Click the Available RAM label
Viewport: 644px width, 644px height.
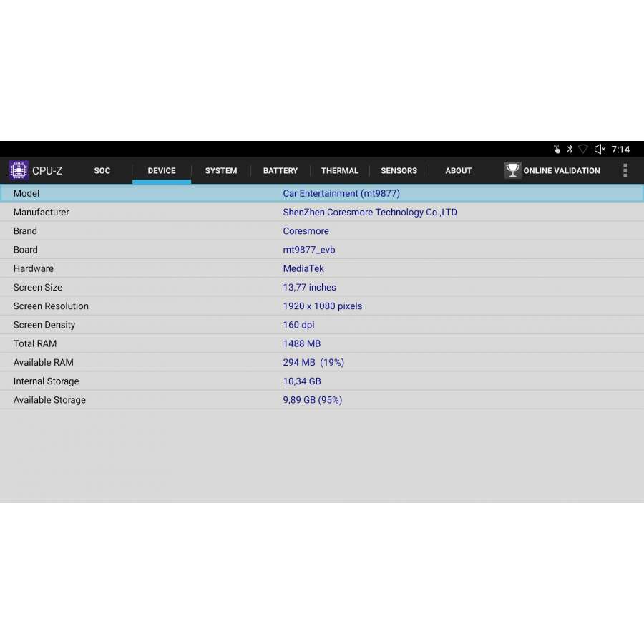[x=43, y=363]
